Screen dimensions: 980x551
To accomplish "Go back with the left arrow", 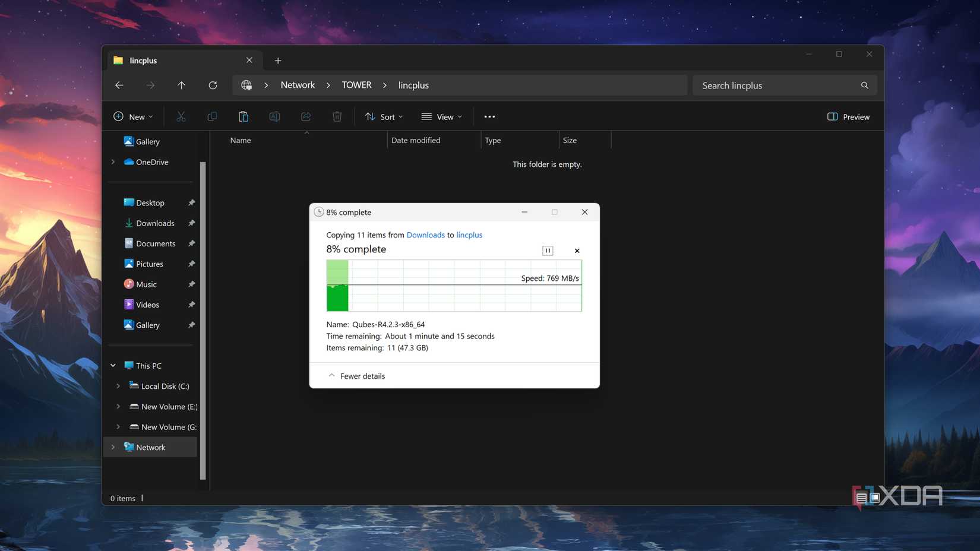I will (119, 85).
